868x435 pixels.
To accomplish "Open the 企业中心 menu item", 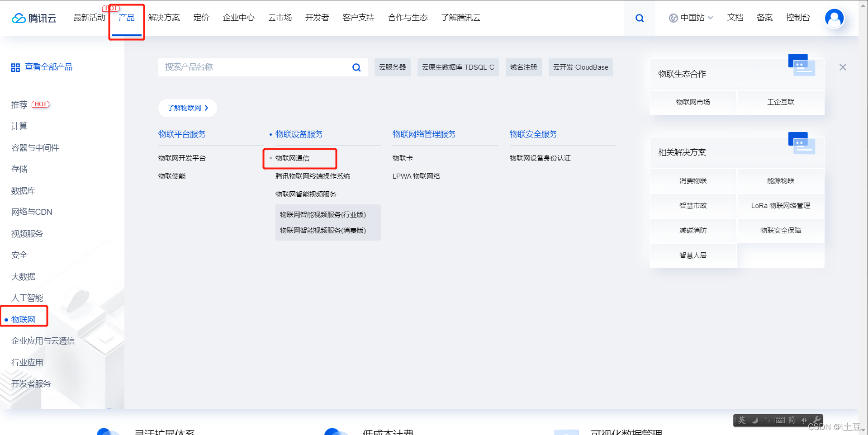I will click(x=238, y=18).
